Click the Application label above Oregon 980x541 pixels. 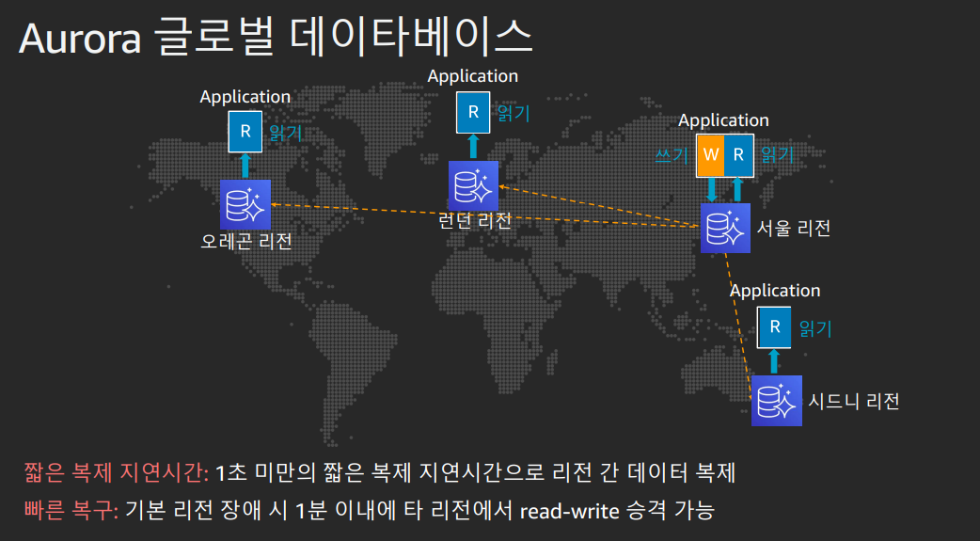pyautogui.click(x=245, y=97)
